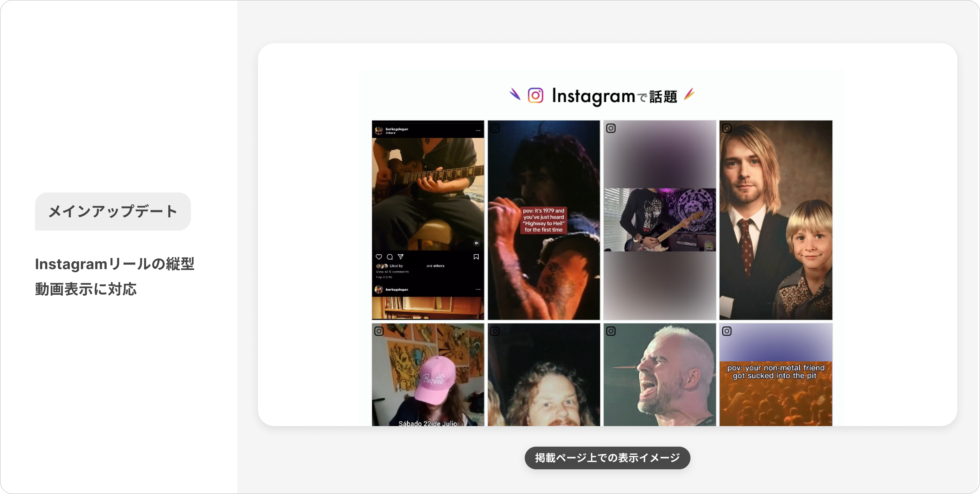Image resolution: width=980 pixels, height=494 pixels.
Task: Click the メインアップデート label
Action: (x=113, y=211)
